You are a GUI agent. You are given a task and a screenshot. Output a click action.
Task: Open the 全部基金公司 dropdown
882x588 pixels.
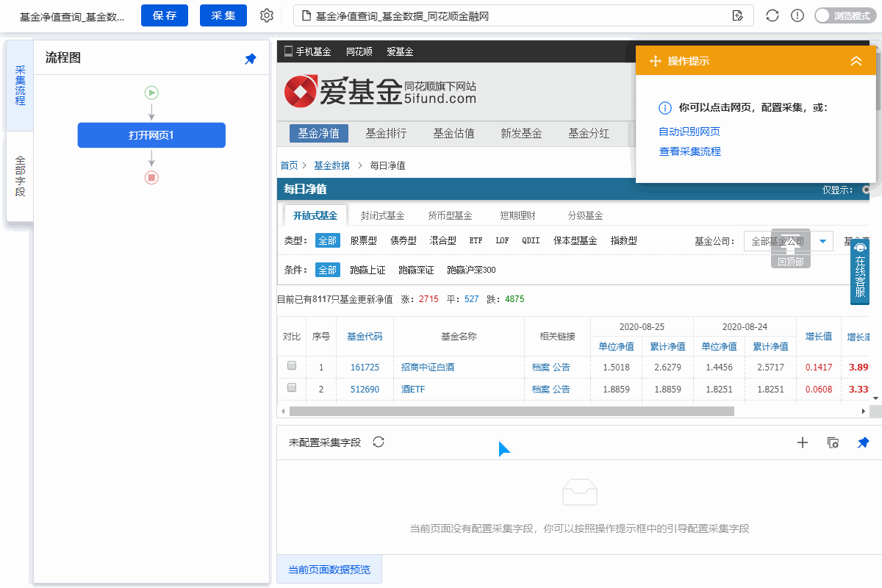[822, 241]
